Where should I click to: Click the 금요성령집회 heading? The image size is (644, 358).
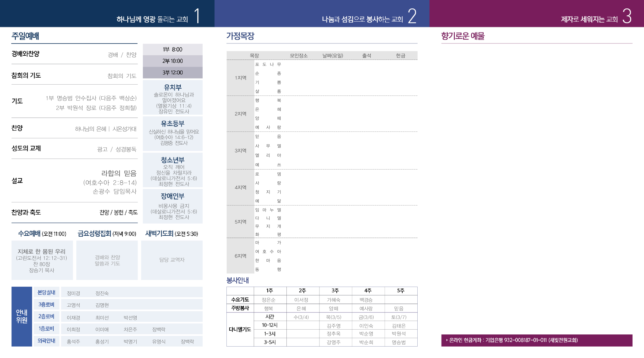point(94,233)
